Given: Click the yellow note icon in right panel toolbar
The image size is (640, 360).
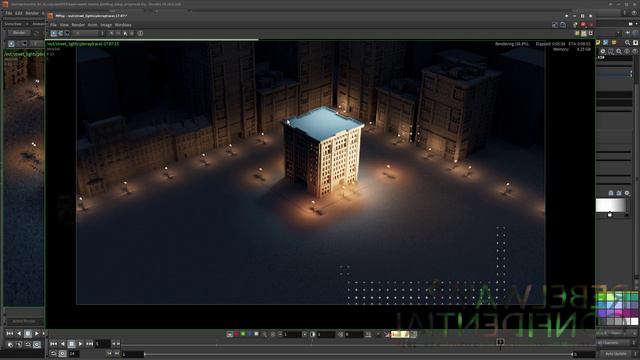Looking at the screenshot, I should coord(598,42).
